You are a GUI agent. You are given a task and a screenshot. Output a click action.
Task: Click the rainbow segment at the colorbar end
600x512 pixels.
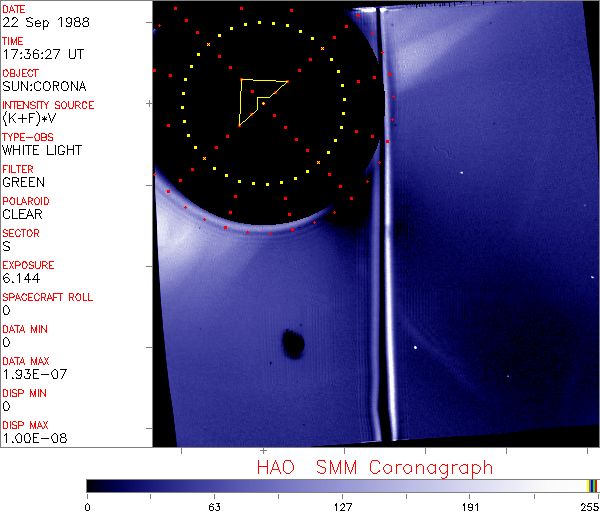[593, 485]
